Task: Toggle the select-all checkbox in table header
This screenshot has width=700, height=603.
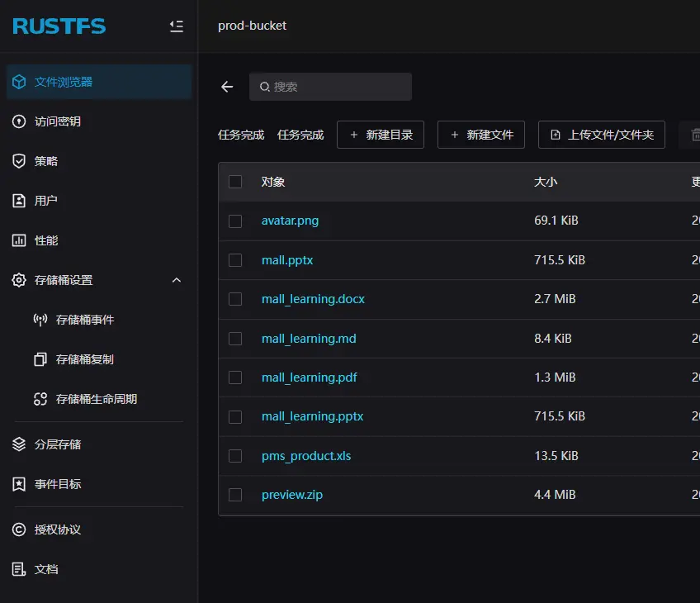Action: (x=235, y=182)
